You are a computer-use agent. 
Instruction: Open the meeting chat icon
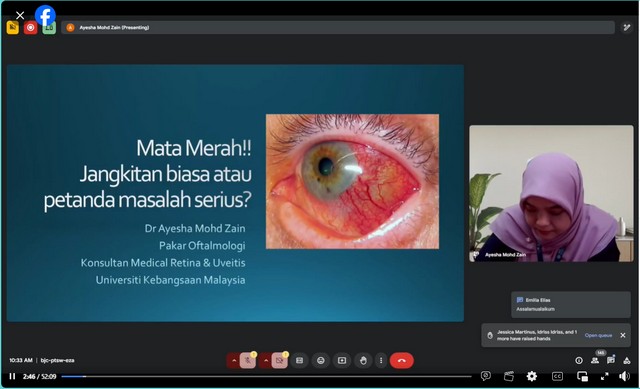(x=611, y=360)
